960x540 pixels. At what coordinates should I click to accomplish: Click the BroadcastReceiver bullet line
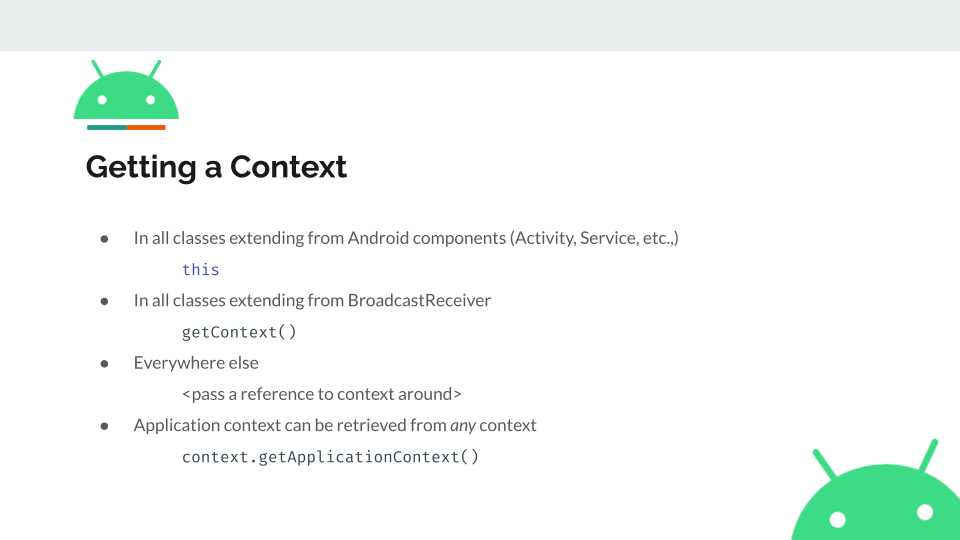click(x=312, y=300)
